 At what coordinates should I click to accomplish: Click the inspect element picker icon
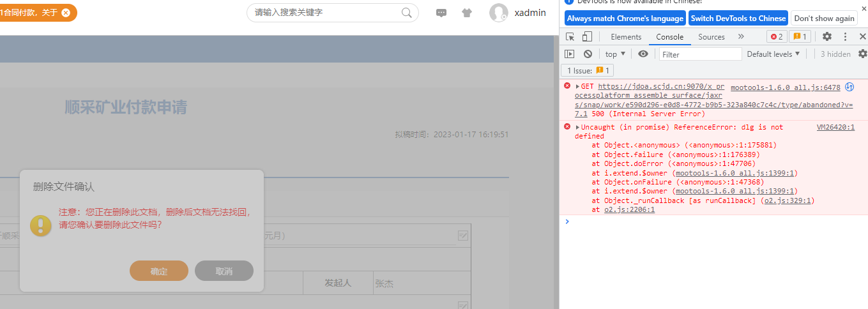[570, 36]
